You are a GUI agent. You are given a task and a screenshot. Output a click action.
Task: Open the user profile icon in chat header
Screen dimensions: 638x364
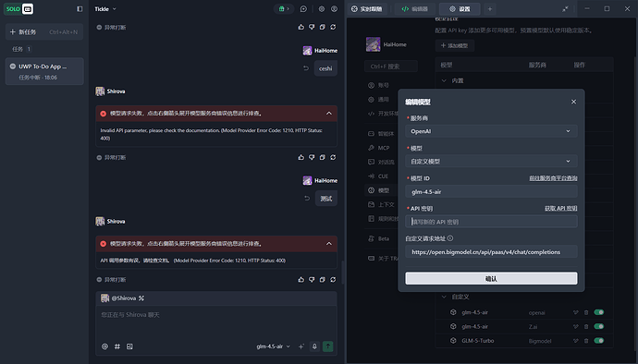[334, 9]
